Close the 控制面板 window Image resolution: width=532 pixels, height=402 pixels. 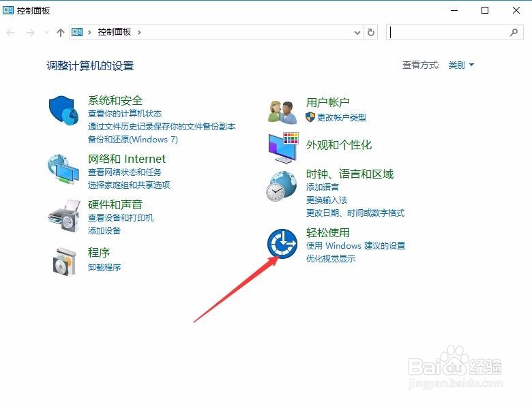(516, 10)
